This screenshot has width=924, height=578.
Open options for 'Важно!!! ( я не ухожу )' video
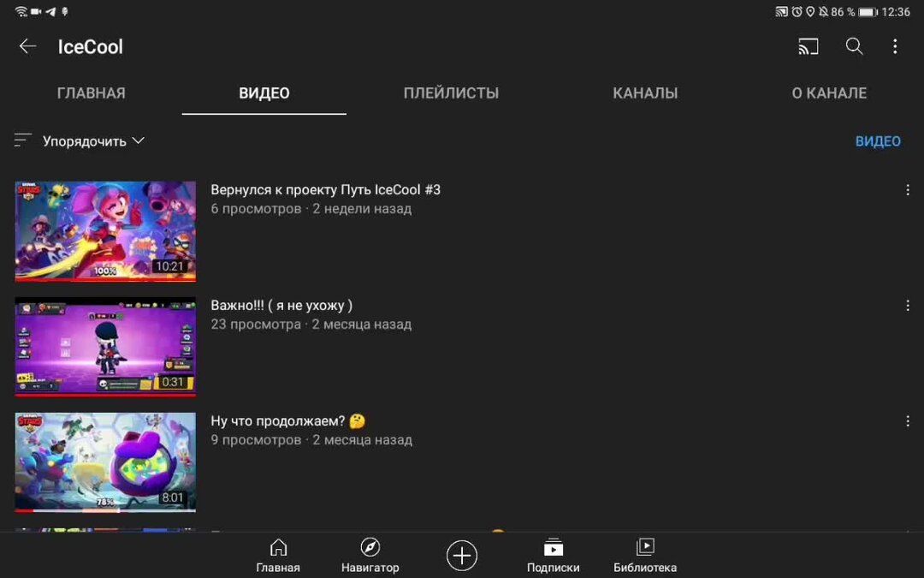908,306
